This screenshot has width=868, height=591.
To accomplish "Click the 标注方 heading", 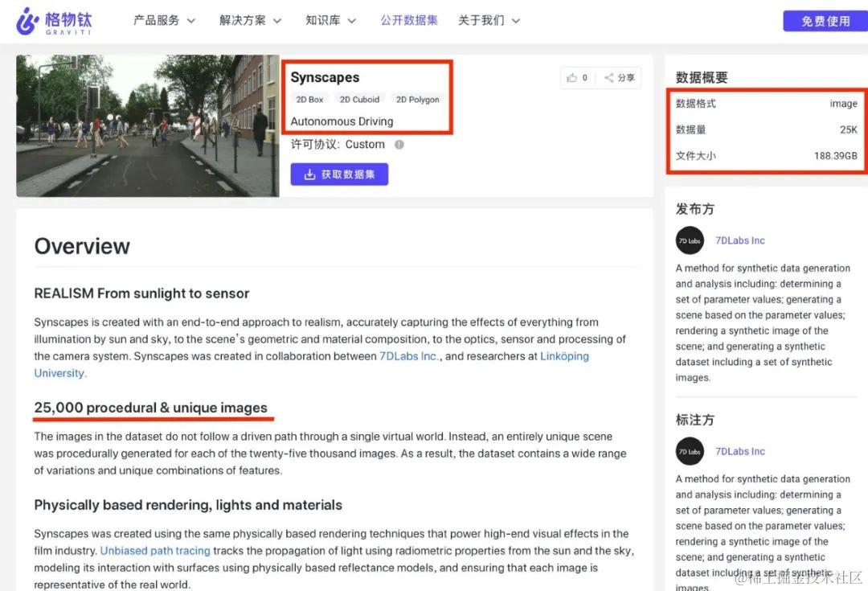I will 694,420.
